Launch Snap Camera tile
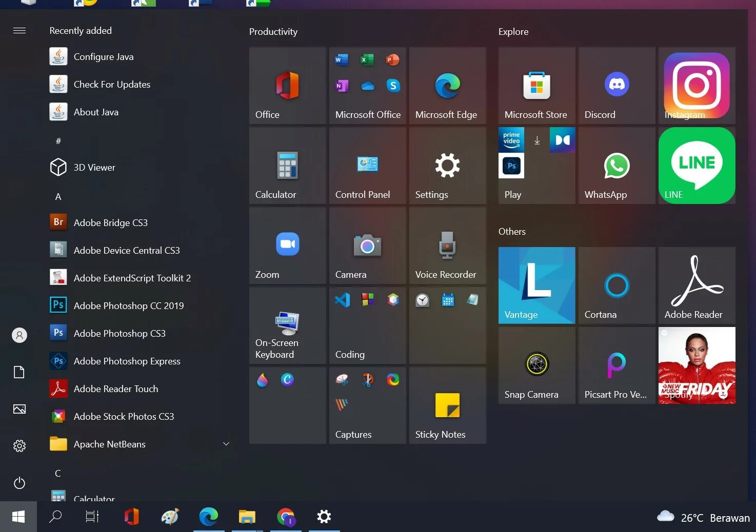 point(537,365)
